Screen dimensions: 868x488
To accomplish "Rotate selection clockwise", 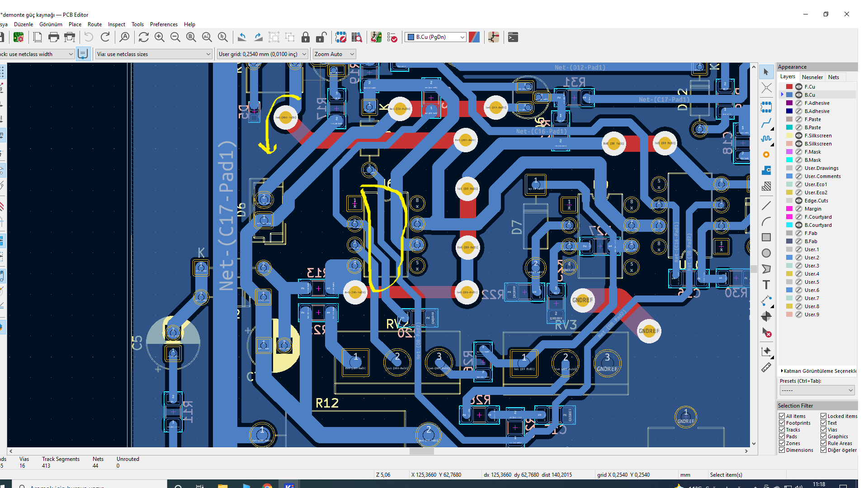I will click(x=258, y=38).
